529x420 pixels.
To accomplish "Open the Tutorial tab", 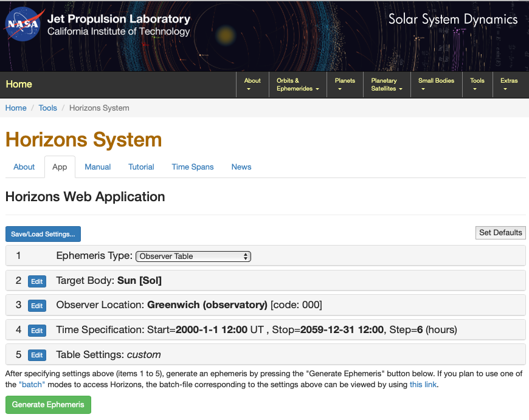I will [141, 167].
